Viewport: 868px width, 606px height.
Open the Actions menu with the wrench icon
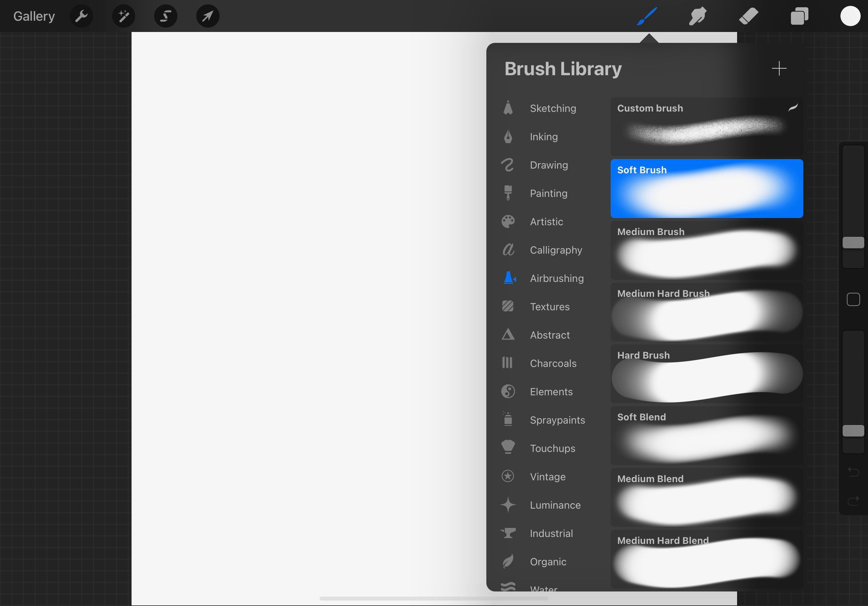81,16
